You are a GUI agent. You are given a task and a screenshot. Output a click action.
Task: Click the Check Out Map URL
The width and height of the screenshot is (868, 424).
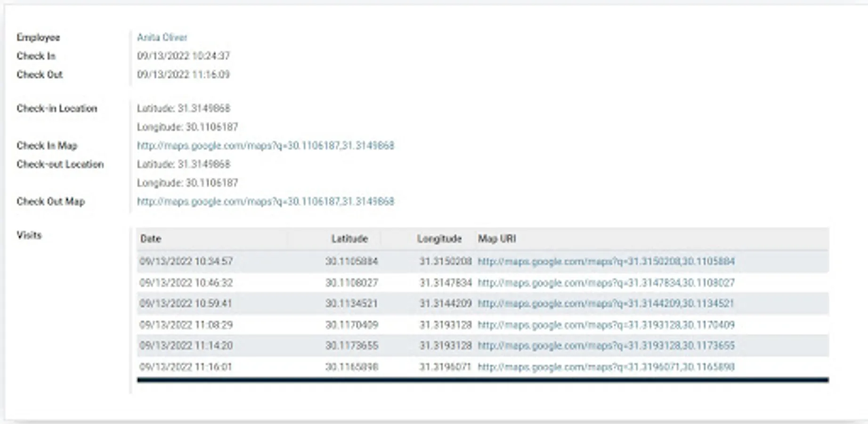[266, 202]
